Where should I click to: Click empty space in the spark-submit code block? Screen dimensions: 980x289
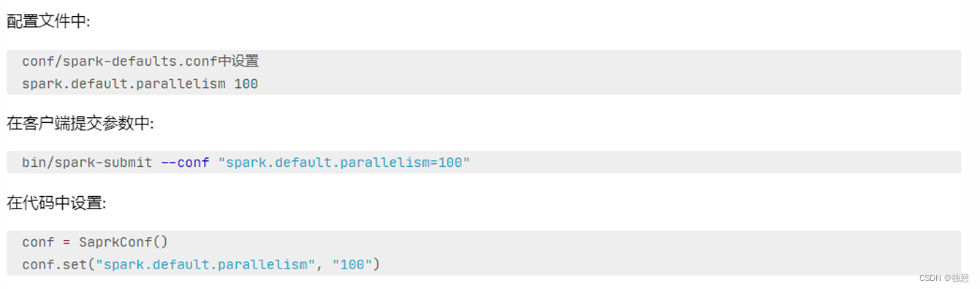(716, 162)
